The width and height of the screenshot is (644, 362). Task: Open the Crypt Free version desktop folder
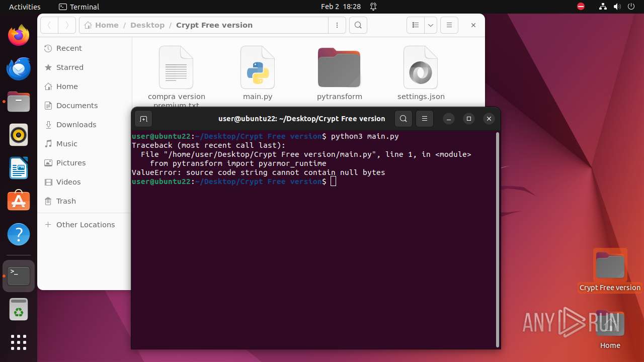[x=610, y=270]
